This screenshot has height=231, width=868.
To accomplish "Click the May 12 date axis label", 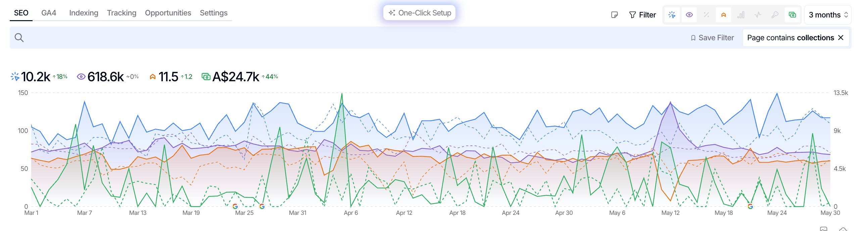I will (671, 213).
